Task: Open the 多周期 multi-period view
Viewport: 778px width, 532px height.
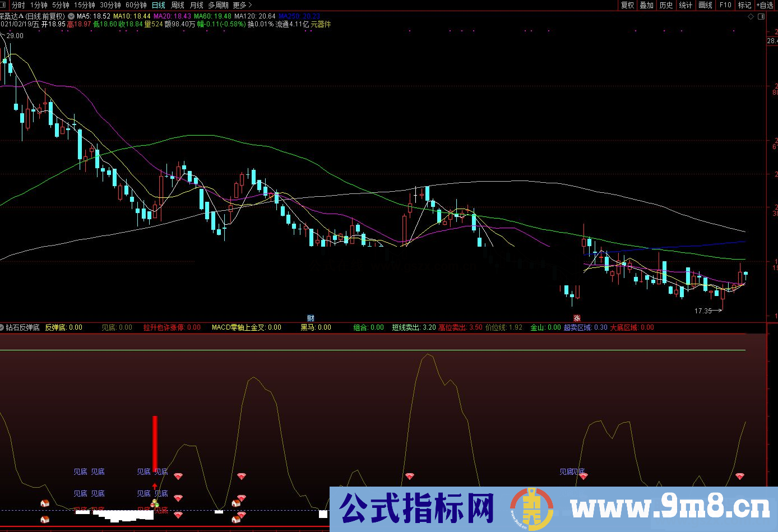Action: pos(219,5)
